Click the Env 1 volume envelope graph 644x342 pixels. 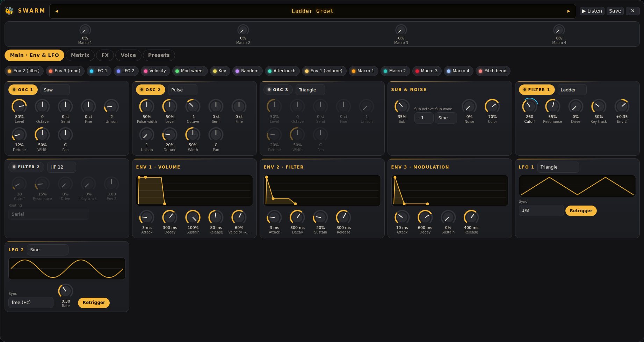pyautogui.click(x=194, y=191)
